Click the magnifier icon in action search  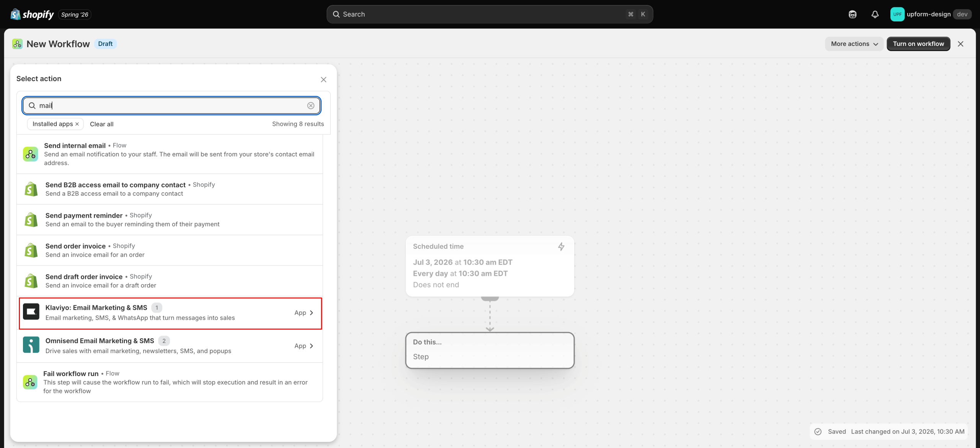coord(32,106)
